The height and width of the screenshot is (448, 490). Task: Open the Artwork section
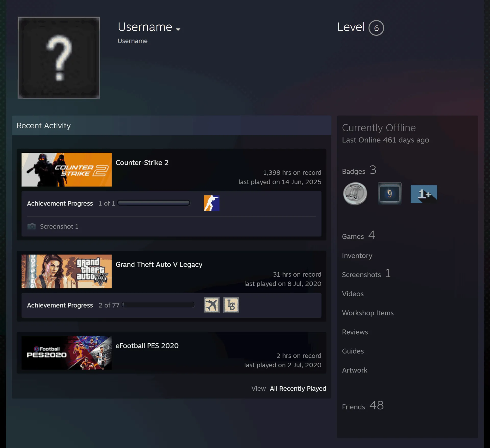pyautogui.click(x=354, y=370)
